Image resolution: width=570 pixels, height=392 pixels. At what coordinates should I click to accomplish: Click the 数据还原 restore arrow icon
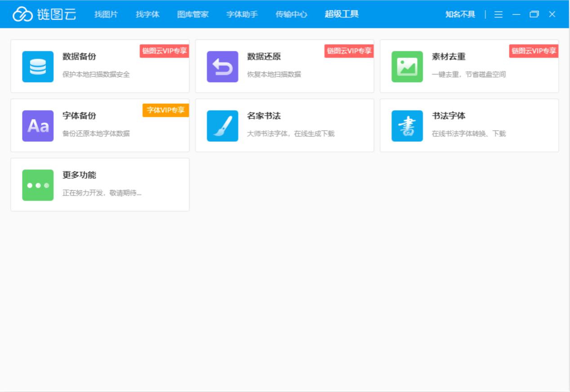[x=223, y=66]
